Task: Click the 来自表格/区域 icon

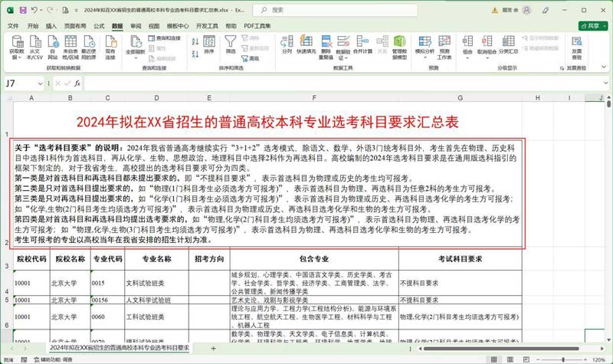Action: coord(70,41)
